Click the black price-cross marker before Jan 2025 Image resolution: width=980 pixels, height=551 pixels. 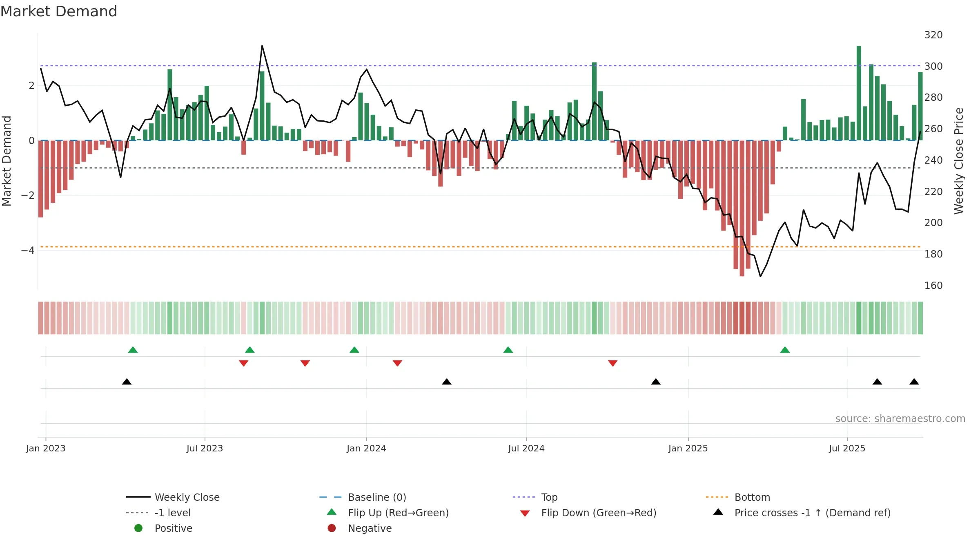pos(656,382)
